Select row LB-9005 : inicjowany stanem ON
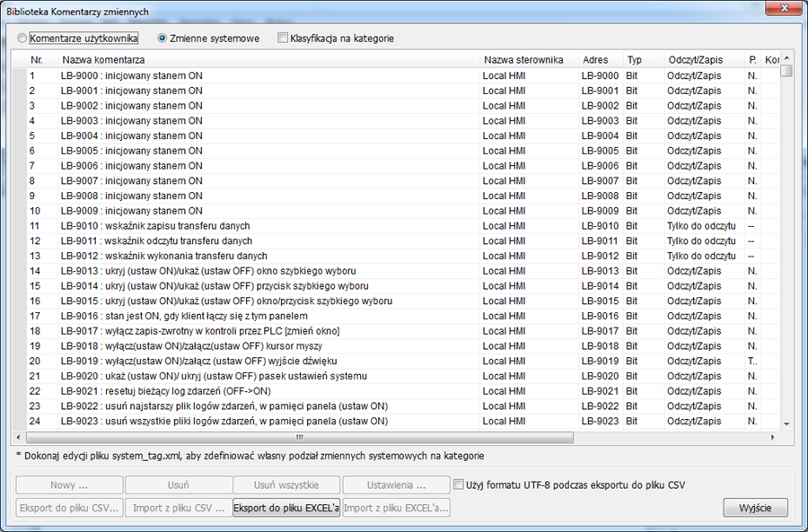The image size is (808, 532). 395,151
